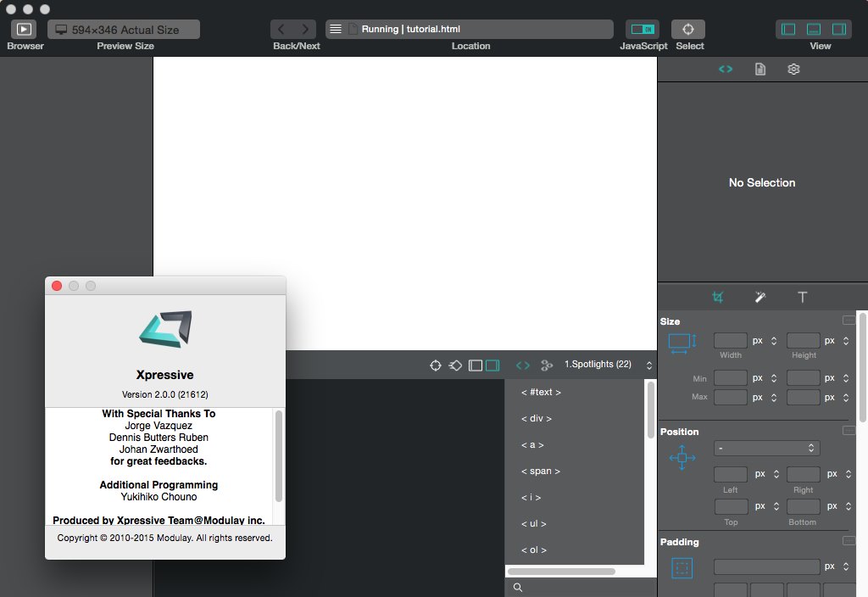This screenshot has height=597, width=868.
Task: Open the code inspector tab in the right panel
Action: [726, 70]
